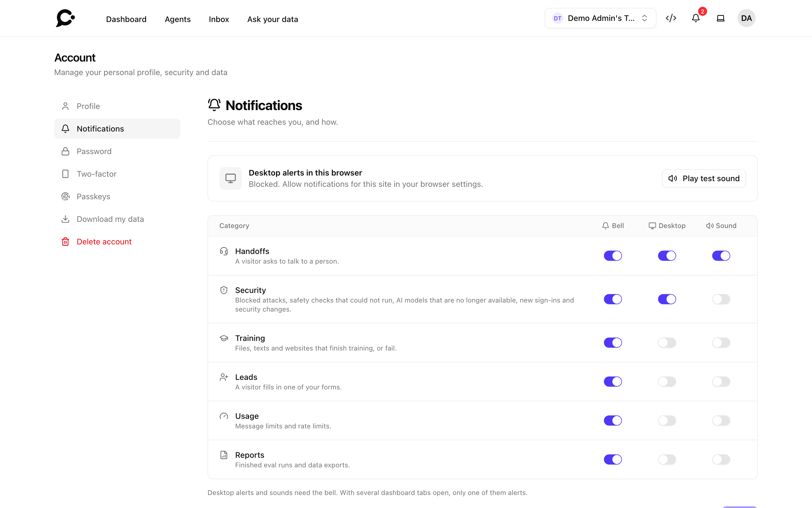Enable Security sound toggle

click(x=721, y=299)
